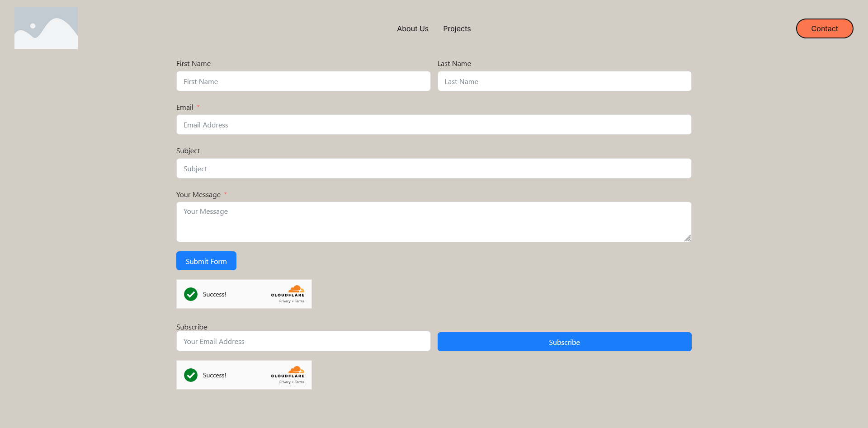The width and height of the screenshot is (868, 428).
Task: Click the green checkmark in the contact form widget
Action: pyautogui.click(x=190, y=294)
